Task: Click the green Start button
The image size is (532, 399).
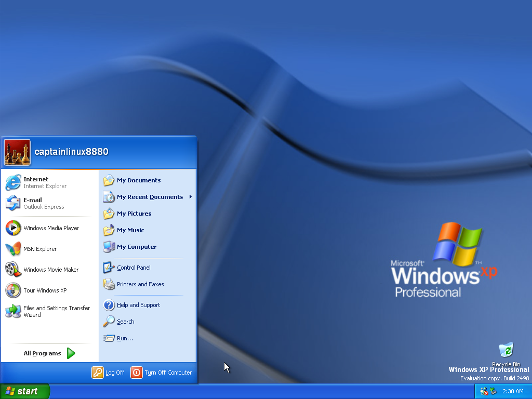Action: (24, 391)
